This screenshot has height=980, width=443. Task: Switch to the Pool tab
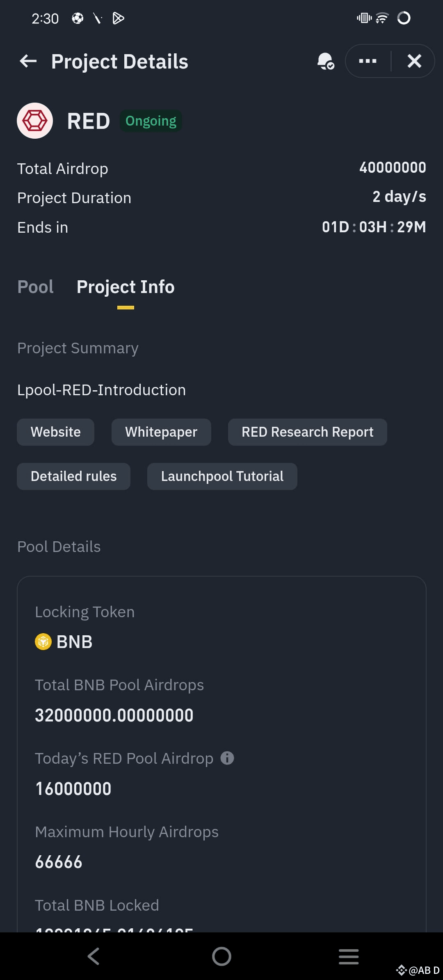point(35,287)
